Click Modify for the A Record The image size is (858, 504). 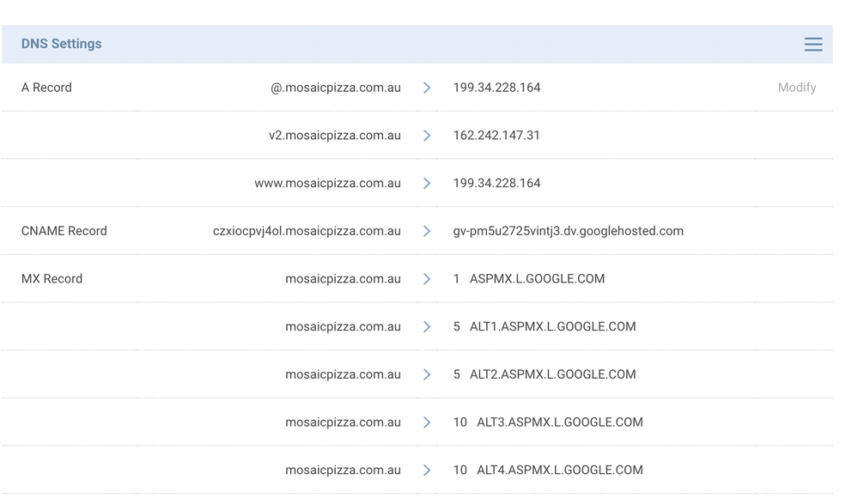pos(796,88)
